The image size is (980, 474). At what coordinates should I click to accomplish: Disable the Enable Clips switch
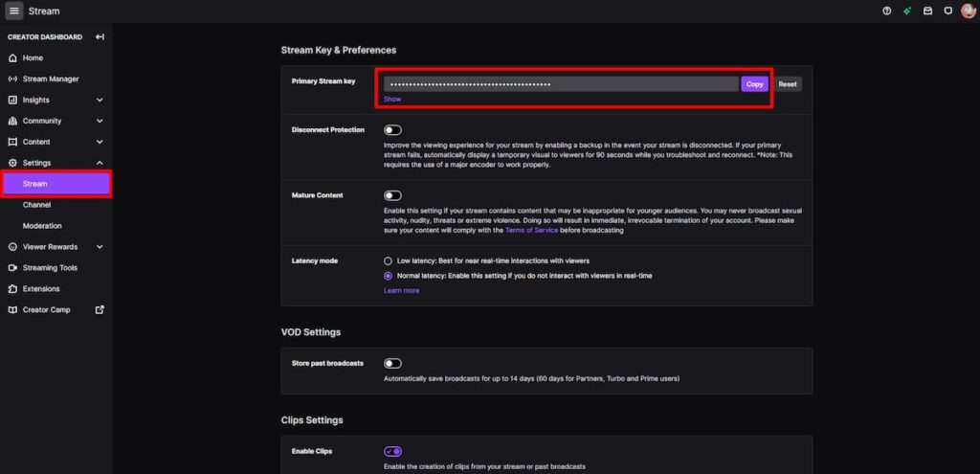pos(392,451)
